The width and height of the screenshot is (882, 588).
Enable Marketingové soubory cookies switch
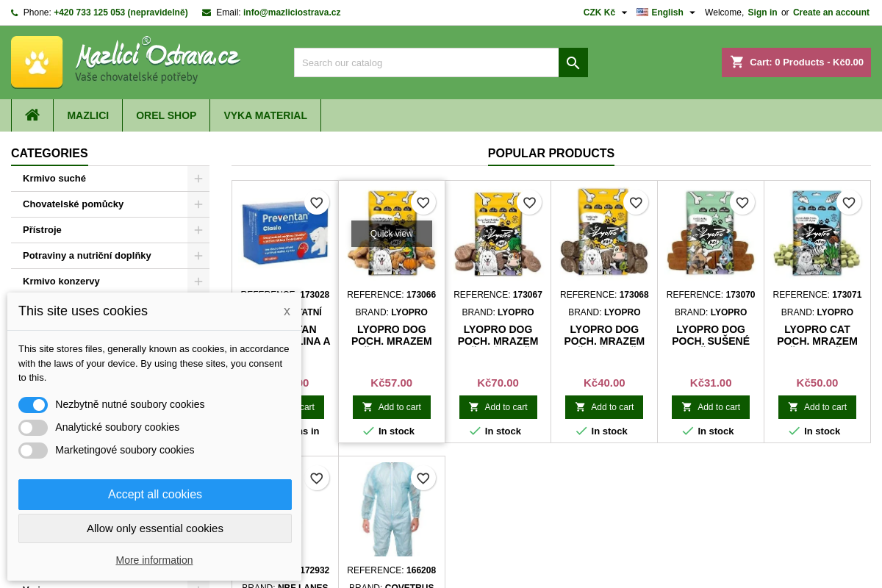[33, 451]
